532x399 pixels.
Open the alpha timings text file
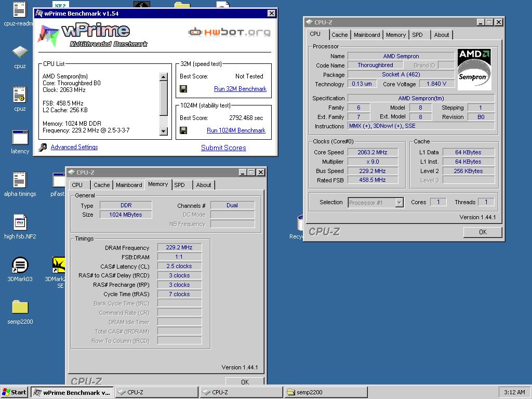point(20,180)
